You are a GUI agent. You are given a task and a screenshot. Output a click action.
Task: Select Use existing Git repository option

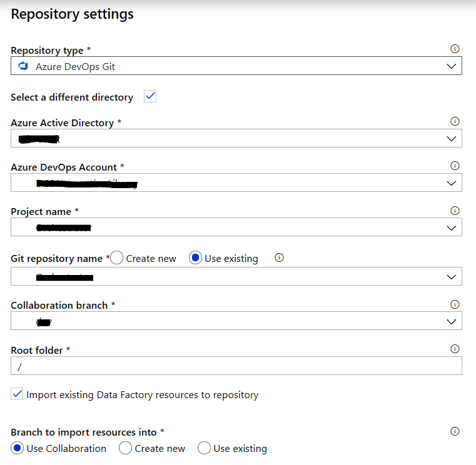coord(196,258)
